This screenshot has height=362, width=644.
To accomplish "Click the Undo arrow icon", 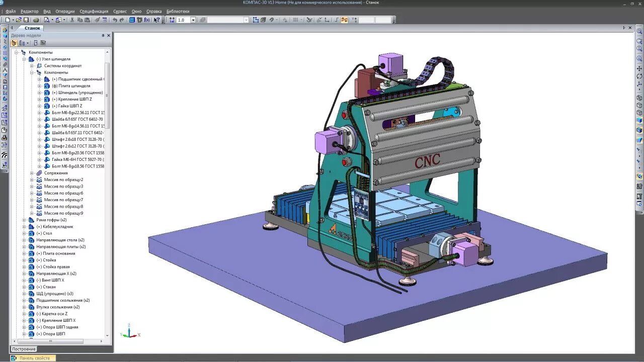I will pos(115,20).
